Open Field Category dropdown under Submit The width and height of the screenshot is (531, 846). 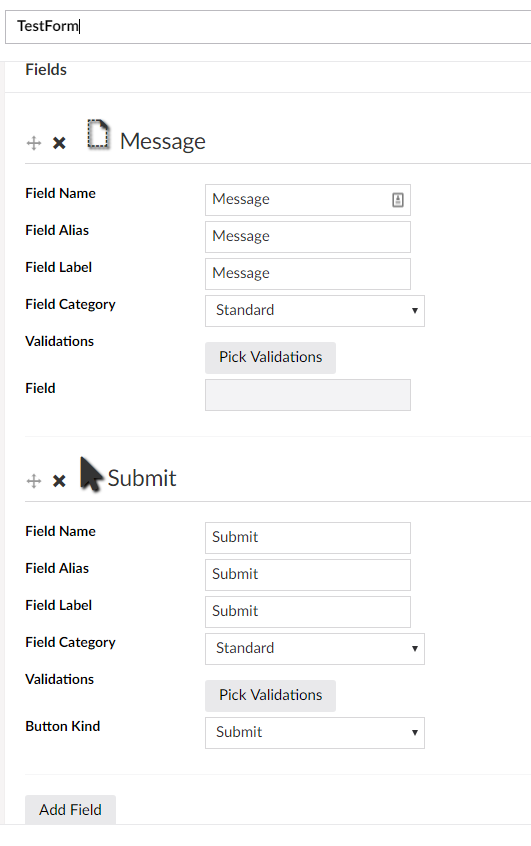coord(315,649)
